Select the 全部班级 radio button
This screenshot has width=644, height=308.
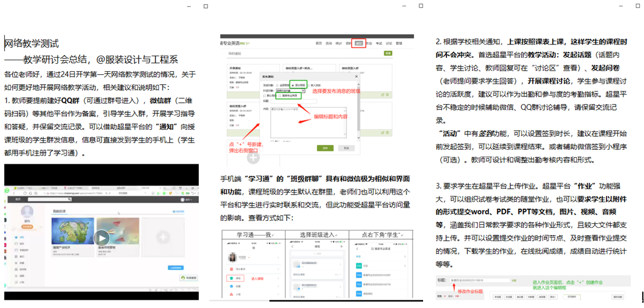276,85
